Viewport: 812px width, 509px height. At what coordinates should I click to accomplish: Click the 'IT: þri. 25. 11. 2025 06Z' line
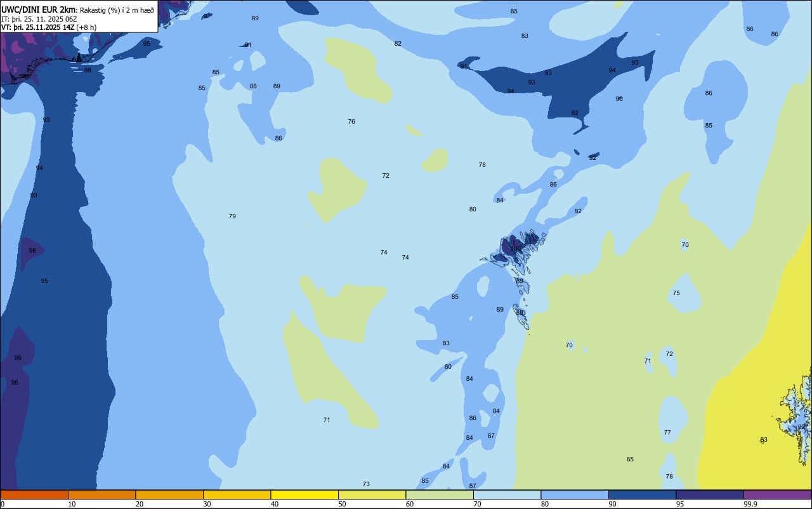coord(38,19)
